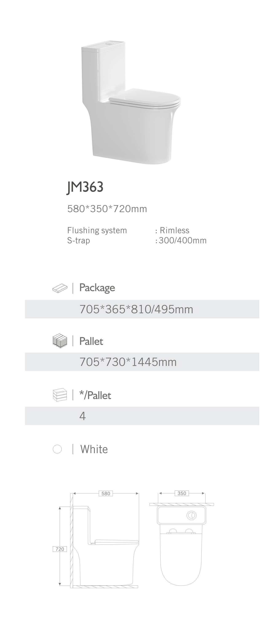Screen dimensions: 277x644
Task: Click the units-per-pallet boxes icon
Action: point(60,395)
